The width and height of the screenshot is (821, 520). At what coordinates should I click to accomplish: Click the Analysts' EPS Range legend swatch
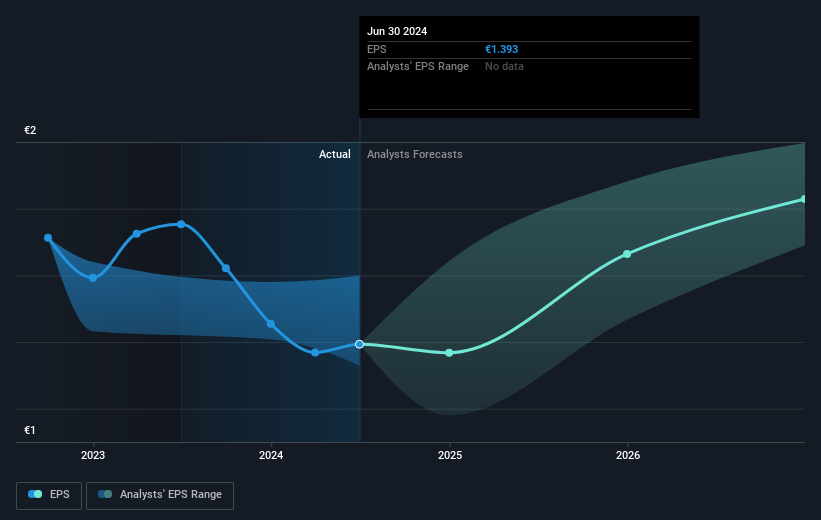pos(105,494)
